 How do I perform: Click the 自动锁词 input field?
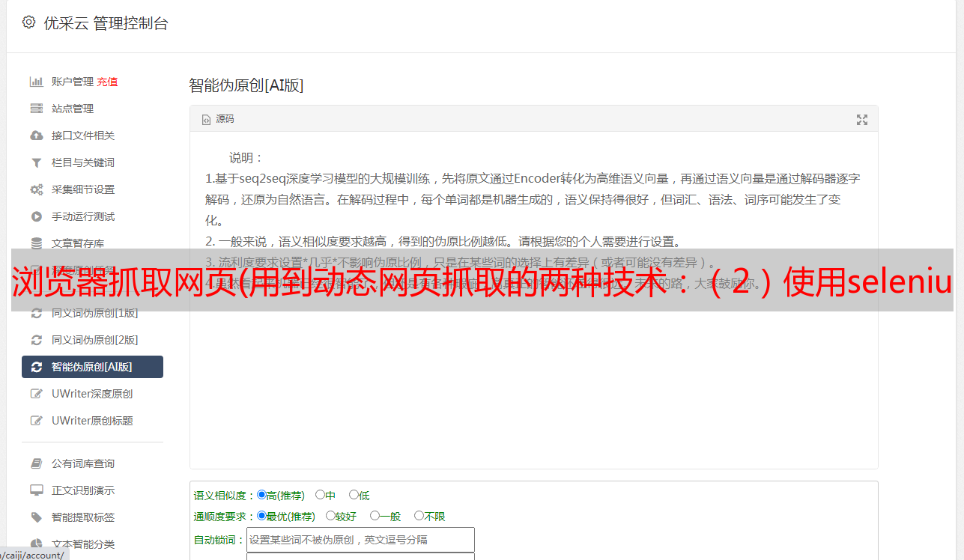click(360, 540)
